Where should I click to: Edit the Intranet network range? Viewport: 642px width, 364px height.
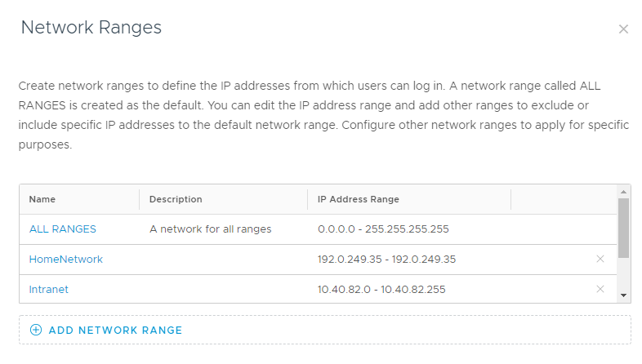click(49, 290)
